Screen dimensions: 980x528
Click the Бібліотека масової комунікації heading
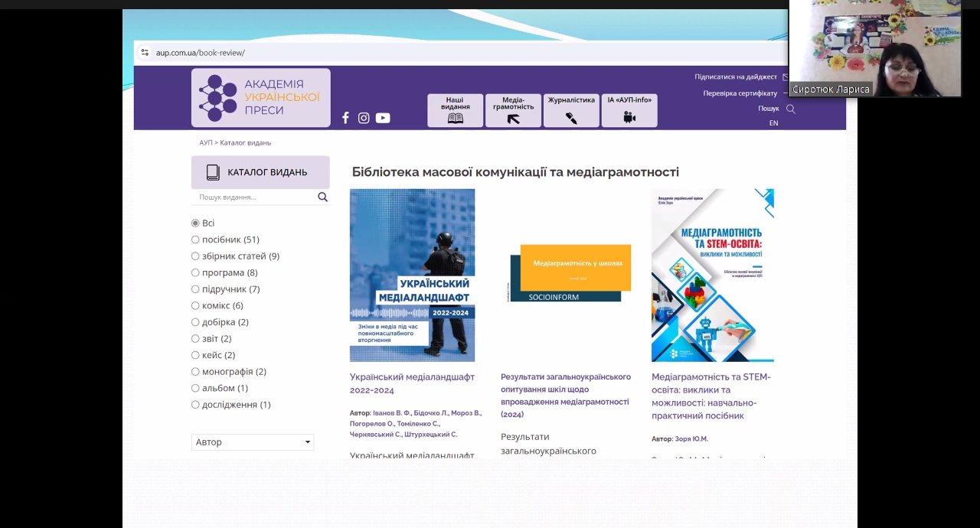[x=515, y=172]
